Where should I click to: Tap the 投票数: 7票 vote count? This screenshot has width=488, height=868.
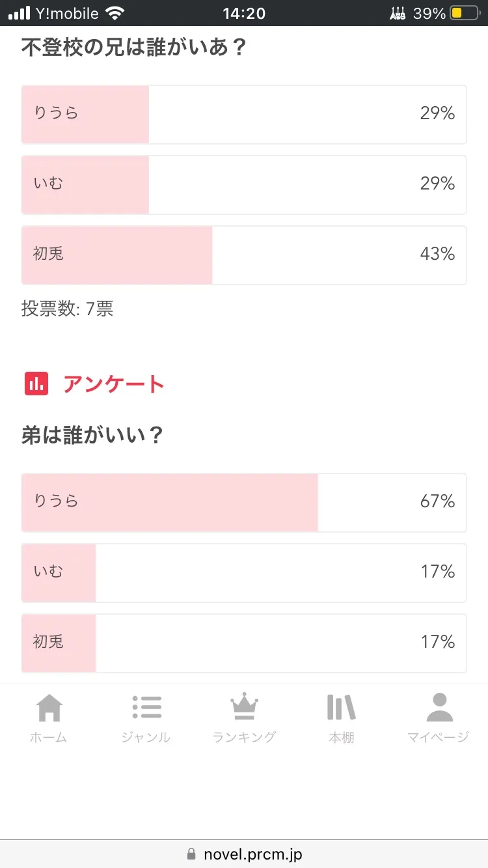[68, 309]
